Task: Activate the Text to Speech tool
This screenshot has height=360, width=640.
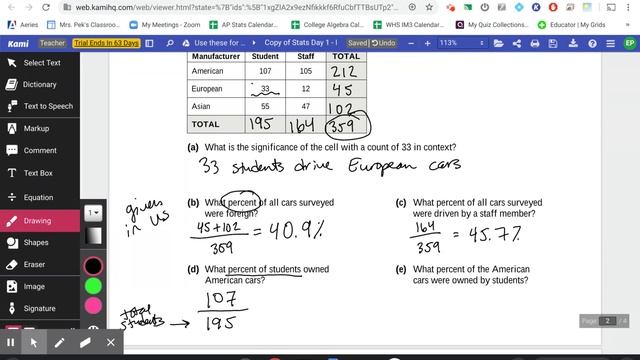Action: coord(40,106)
